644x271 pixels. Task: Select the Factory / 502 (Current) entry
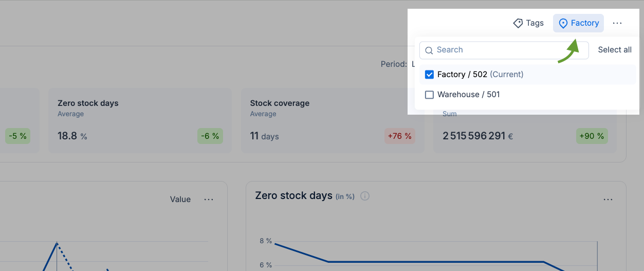[480, 75]
